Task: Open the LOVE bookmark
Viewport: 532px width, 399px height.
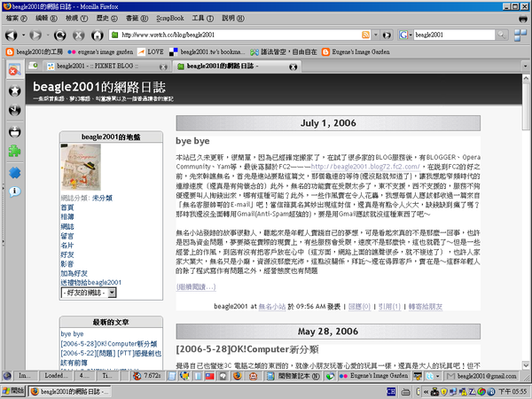Action: coord(151,52)
